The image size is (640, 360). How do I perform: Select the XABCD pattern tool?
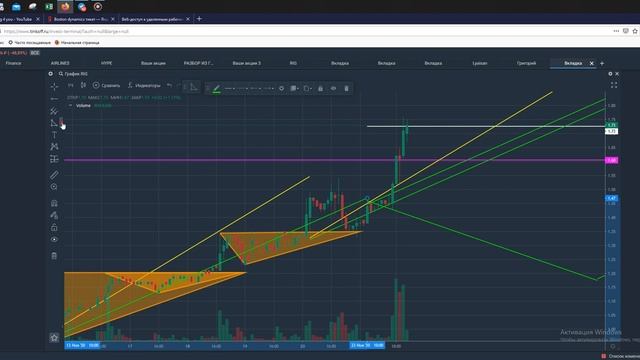point(54,147)
